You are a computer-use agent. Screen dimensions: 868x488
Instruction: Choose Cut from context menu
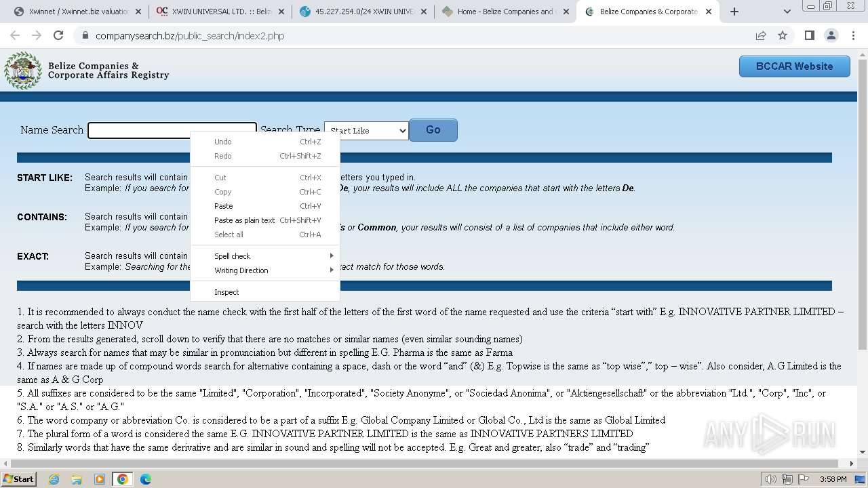[x=265, y=178]
